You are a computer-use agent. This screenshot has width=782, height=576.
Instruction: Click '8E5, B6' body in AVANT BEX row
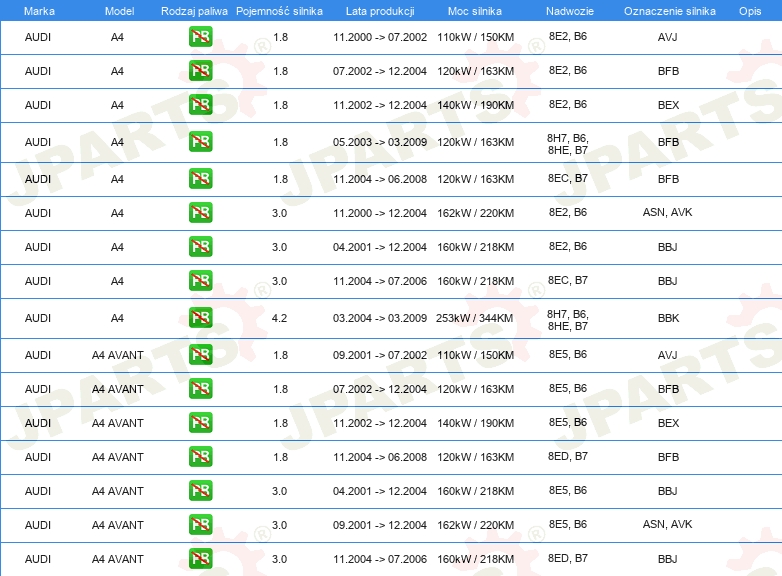pos(568,422)
